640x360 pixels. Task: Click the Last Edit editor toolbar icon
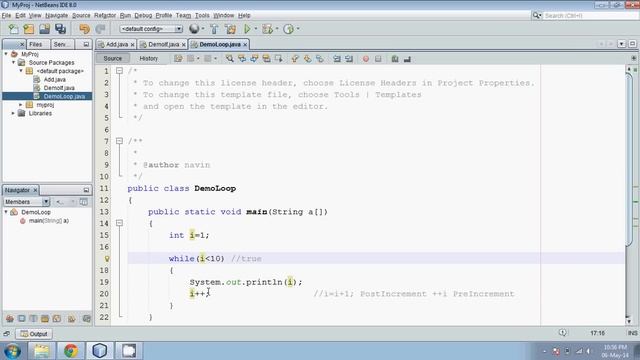[x=178, y=59]
